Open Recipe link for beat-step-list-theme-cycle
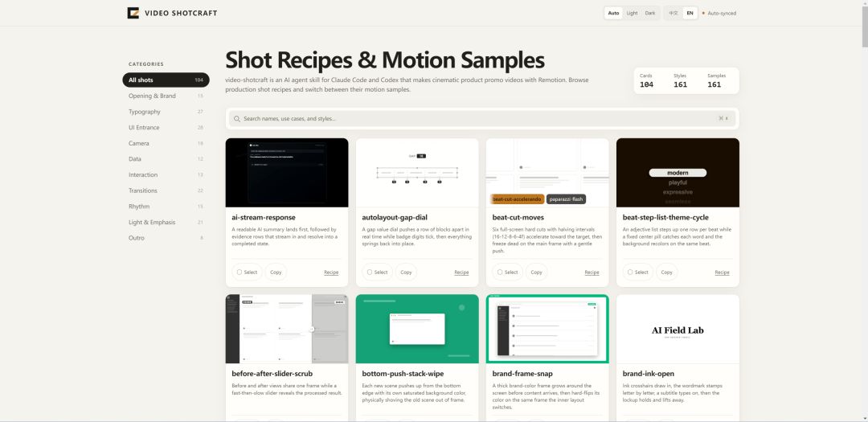This screenshot has height=422, width=868. (722, 272)
